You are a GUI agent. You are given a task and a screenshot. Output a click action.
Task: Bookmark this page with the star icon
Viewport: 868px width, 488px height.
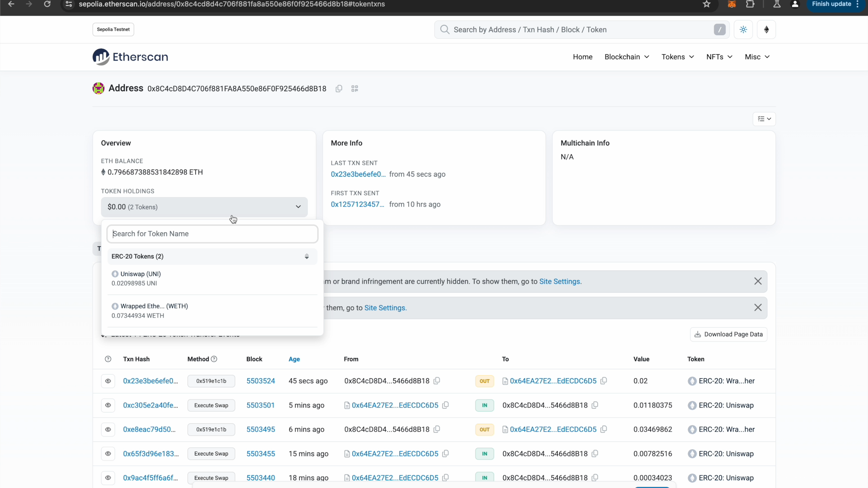pyautogui.click(x=707, y=5)
